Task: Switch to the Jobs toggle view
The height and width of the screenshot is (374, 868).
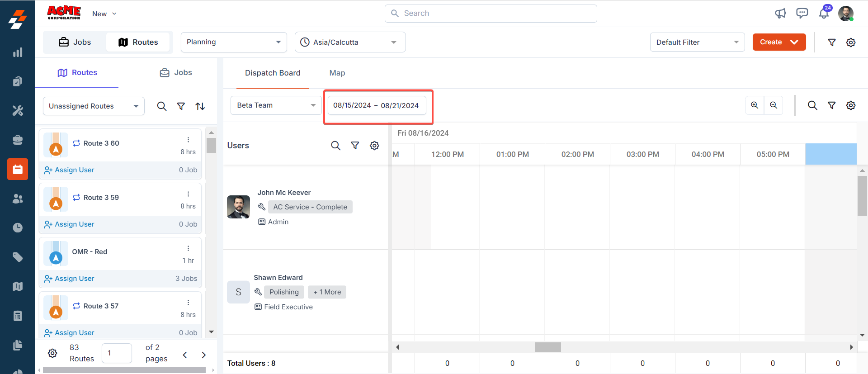Action: click(x=75, y=42)
